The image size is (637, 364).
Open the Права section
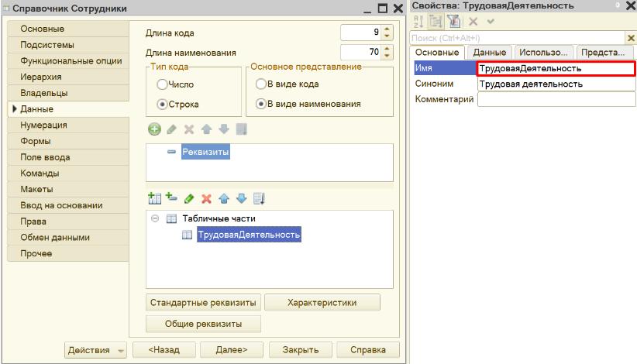pyautogui.click(x=68, y=221)
